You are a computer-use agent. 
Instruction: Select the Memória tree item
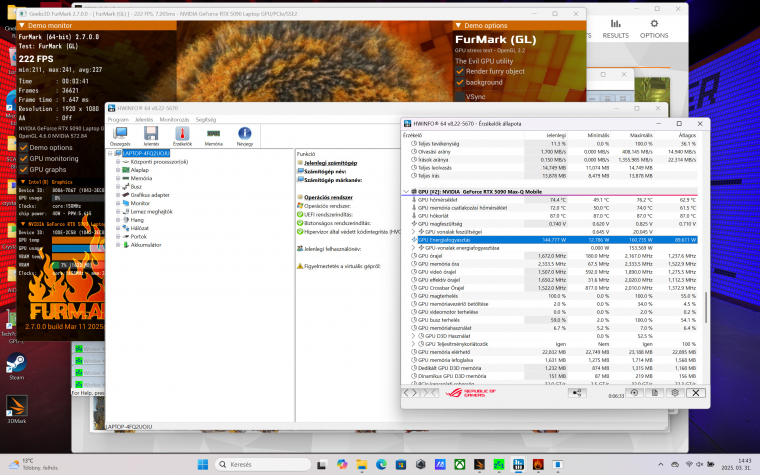coord(141,178)
